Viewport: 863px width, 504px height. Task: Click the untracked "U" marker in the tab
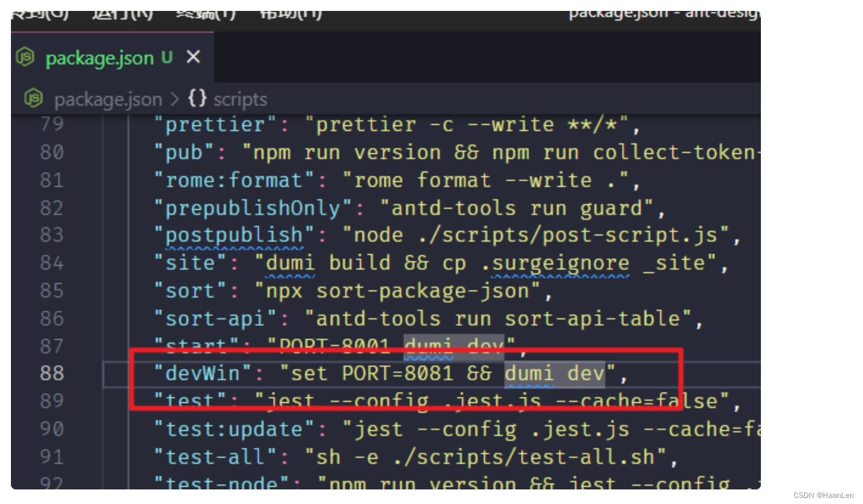pos(167,58)
